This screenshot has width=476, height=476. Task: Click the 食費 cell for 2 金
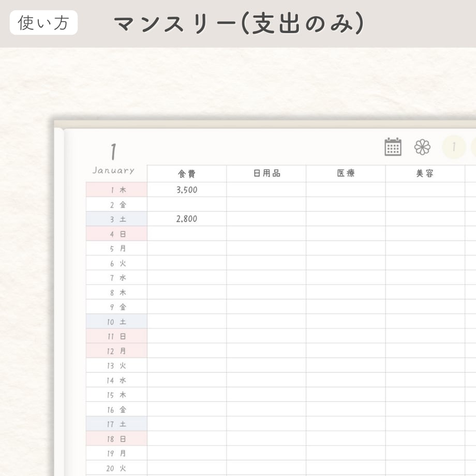(x=187, y=204)
